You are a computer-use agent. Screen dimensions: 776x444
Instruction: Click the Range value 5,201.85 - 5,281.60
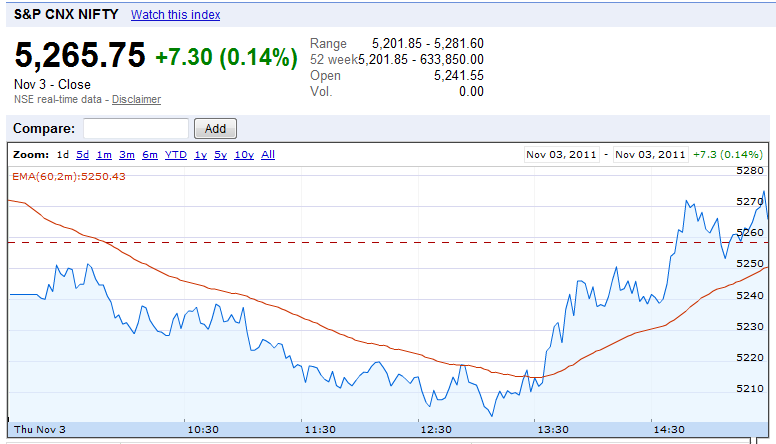428,44
